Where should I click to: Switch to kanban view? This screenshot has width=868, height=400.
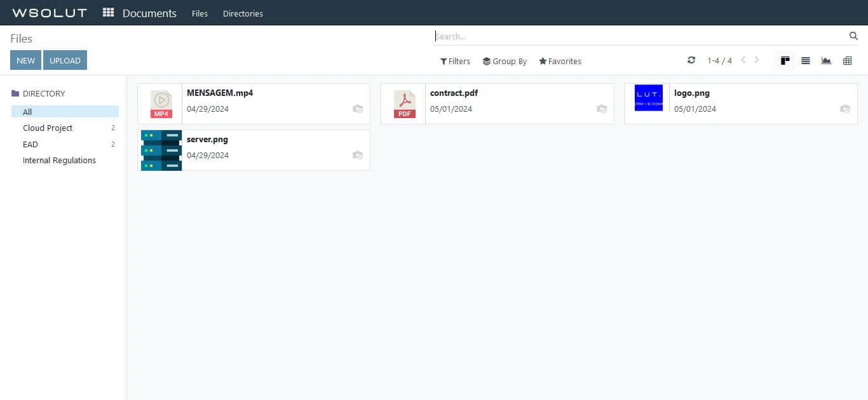pos(785,61)
